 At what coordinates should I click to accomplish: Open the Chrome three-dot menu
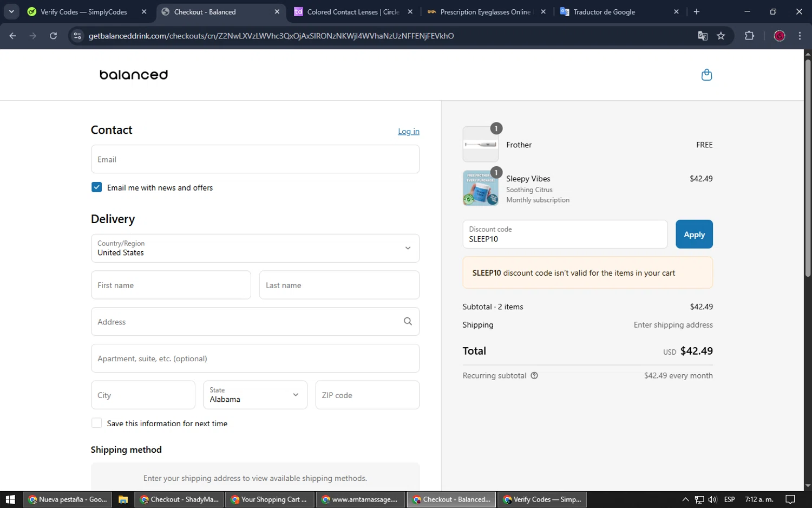800,36
